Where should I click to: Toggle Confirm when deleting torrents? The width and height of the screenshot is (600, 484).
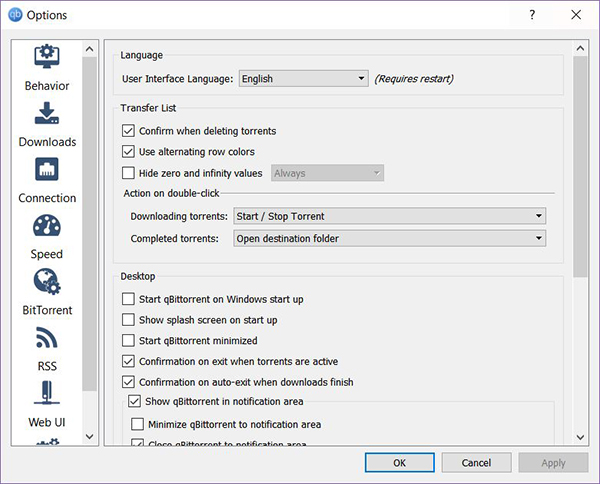128,131
